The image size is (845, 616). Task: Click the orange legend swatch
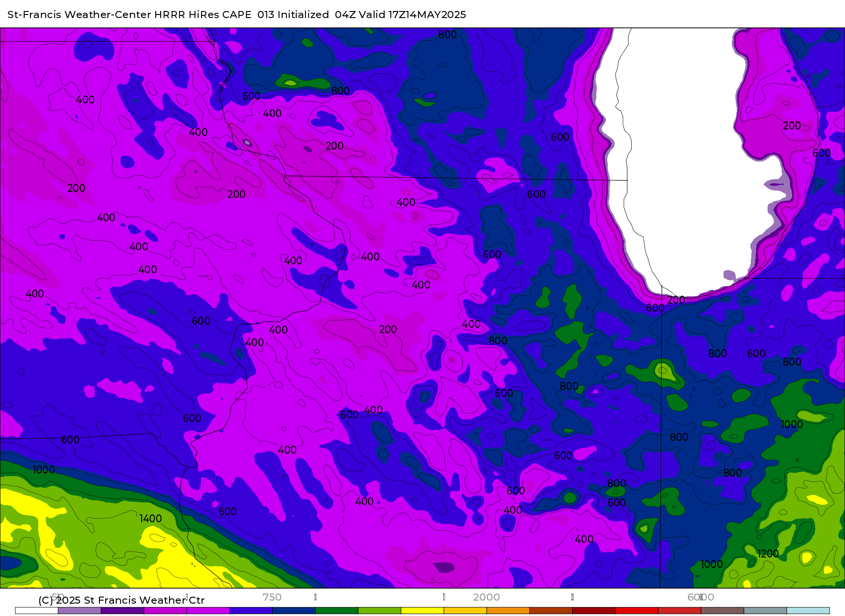(508, 610)
